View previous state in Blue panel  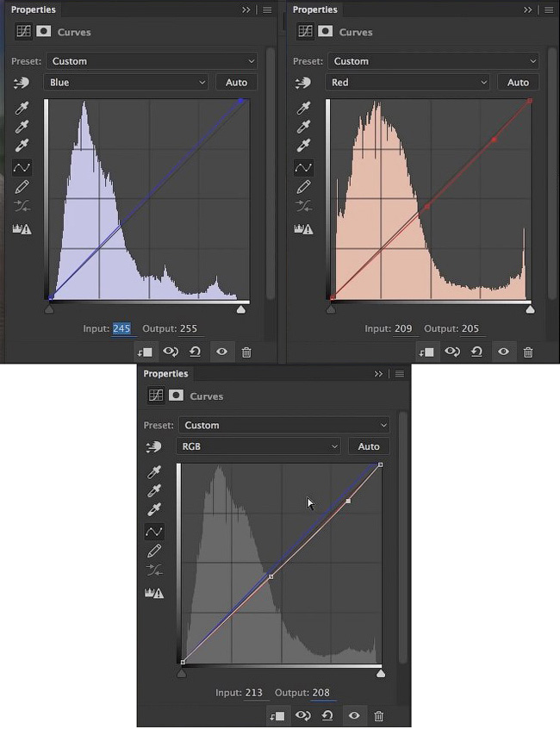click(x=170, y=352)
